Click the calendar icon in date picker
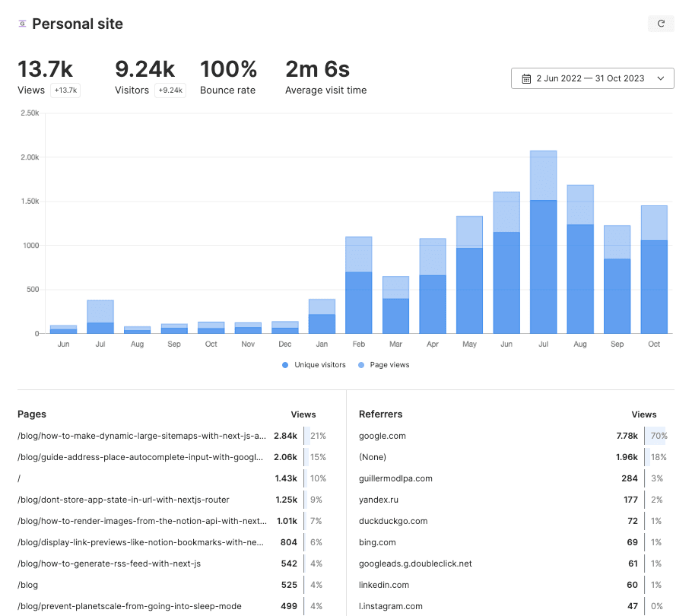 (526, 78)
